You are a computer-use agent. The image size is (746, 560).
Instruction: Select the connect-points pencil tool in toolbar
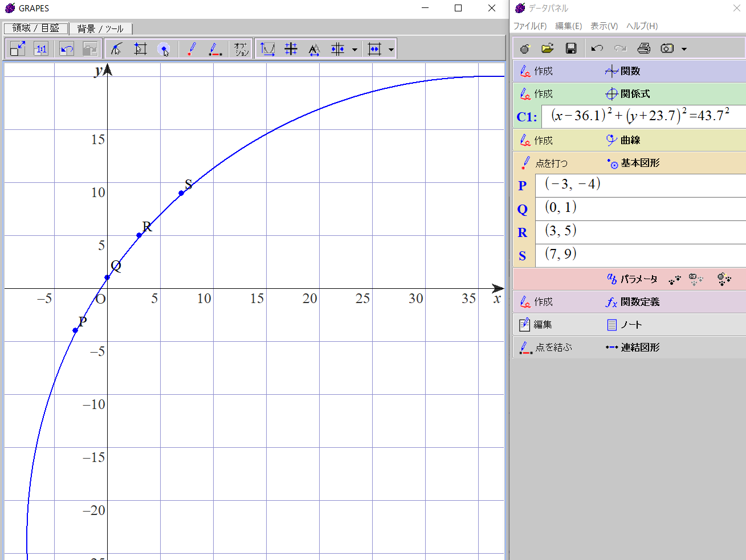[215, 49]
